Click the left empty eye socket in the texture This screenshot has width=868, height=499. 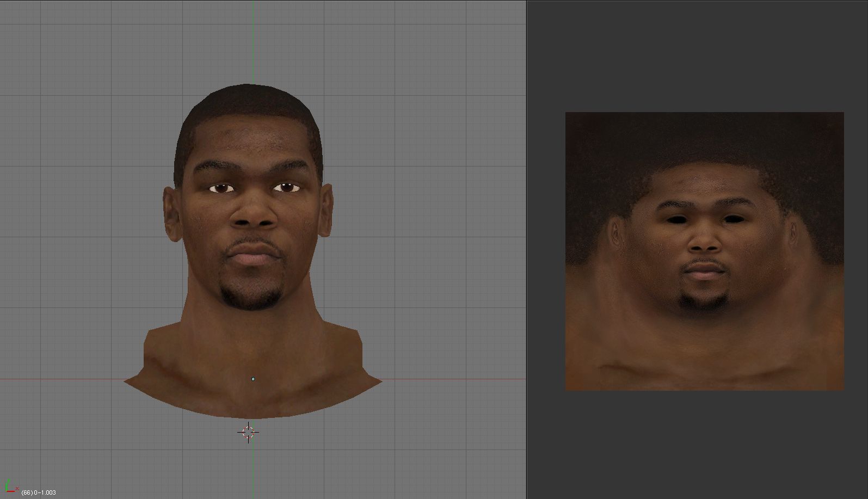coord(676,219)
